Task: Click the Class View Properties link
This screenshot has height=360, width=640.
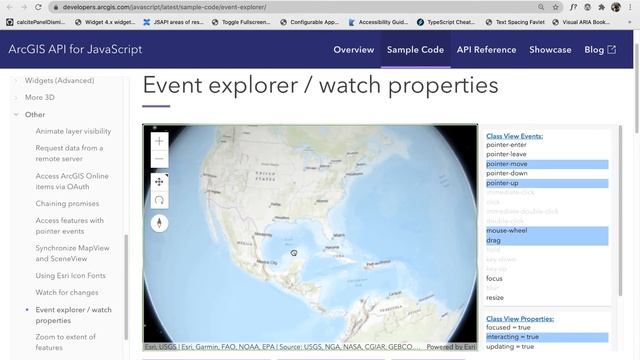Action: tap(520, 318)
